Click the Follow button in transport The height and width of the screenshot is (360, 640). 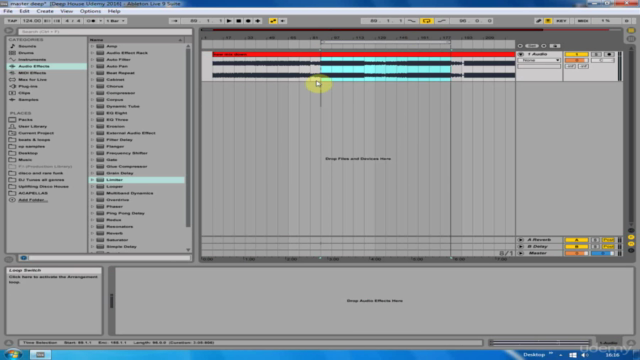174,21
